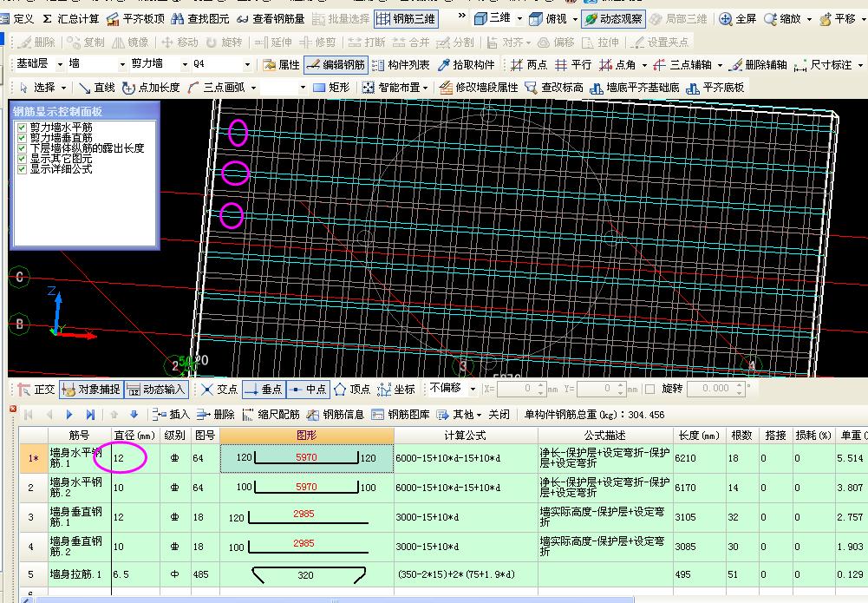The width and height of the screenshot is (868, 603).
Task: Click 坐标 coordinate tool
Action: coord(396,390)
